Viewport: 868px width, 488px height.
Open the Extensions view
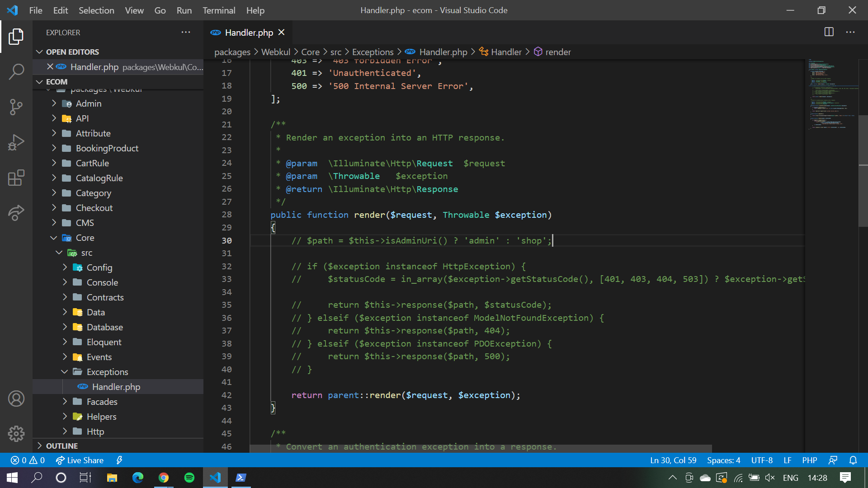point(16,178)
